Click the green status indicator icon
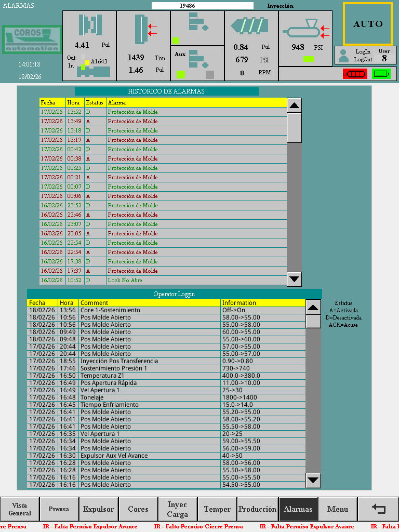This screenshot has width=399, height=532. tap(381, 74)
